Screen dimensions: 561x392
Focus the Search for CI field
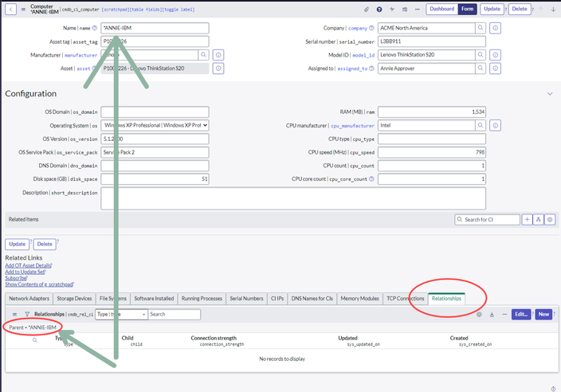pos(488,220)
